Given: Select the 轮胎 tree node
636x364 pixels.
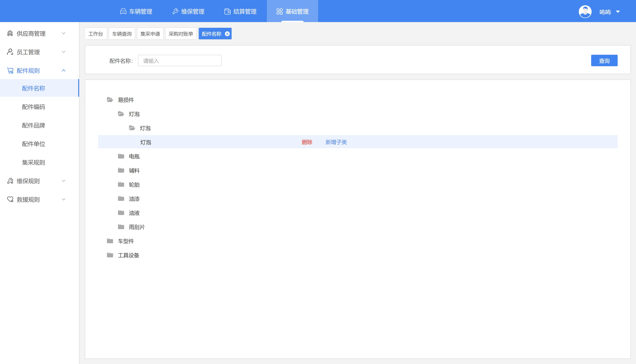Looking at the screenshot, I should coord(134,185).
